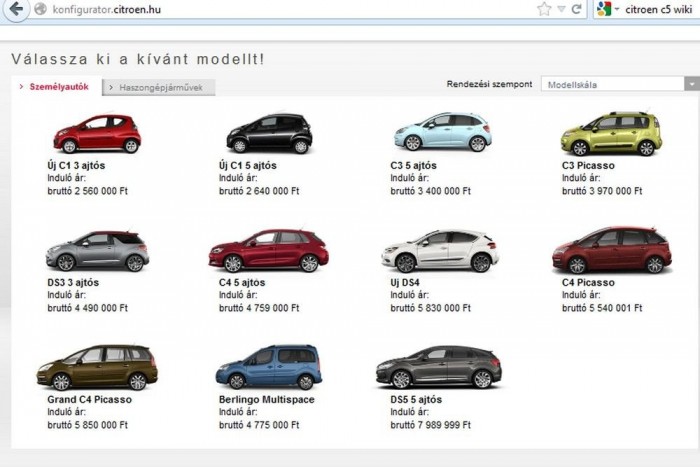
Task: Open the 'C3 Picasso' model link
Action: 588,165
